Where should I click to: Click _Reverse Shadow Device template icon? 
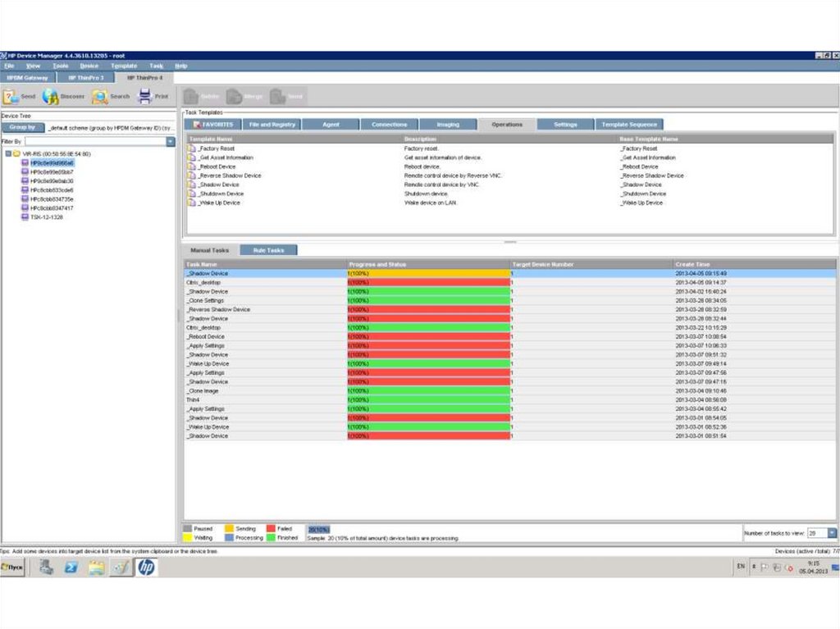pyautogui.click(x=192, y=175)
